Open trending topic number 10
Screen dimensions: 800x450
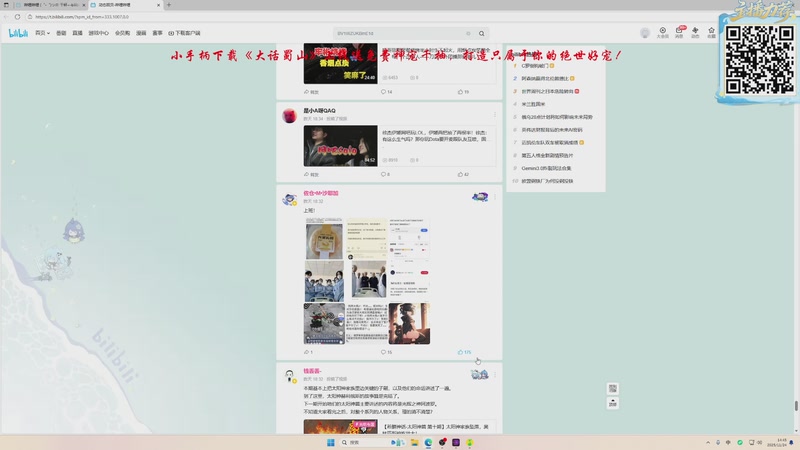tap(547, 181)
